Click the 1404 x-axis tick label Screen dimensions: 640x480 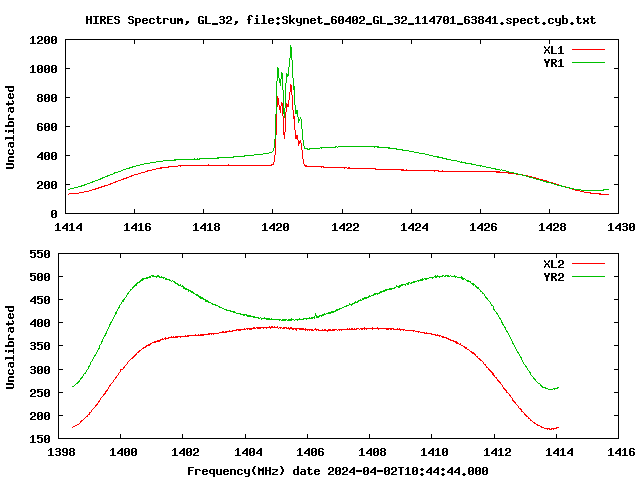point(248,452)
